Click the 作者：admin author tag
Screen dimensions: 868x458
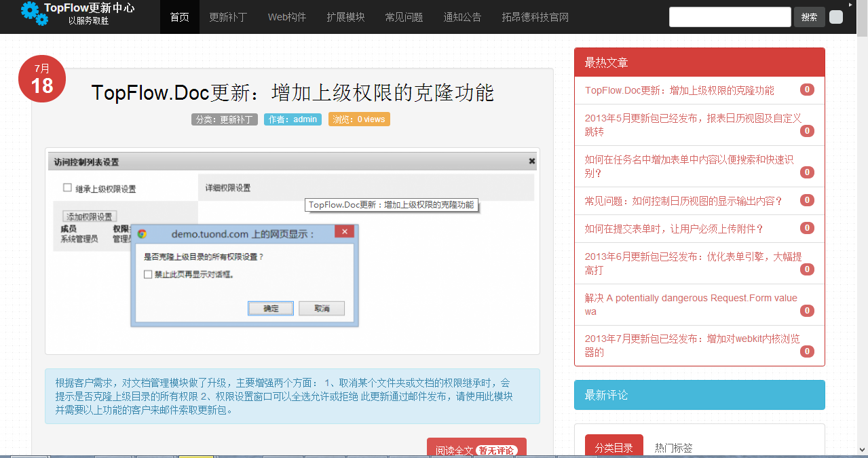click(293, 119)
